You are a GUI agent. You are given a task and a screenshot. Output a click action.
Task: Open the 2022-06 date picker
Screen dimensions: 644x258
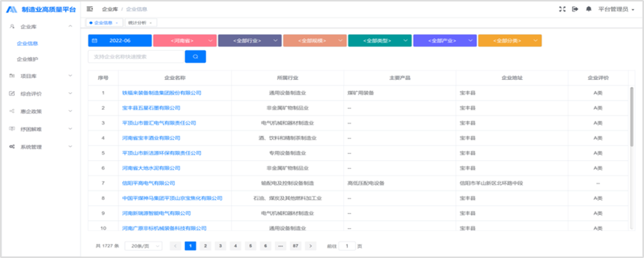[120, 41]
